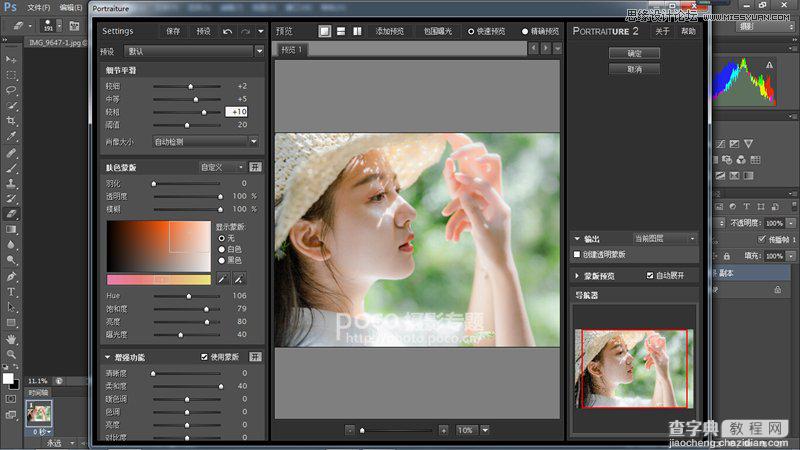The height and width of the screenshot is (450, 800).
Task: Open the skin mask 自定义 dropdown
Action: [x=222, y=167]
